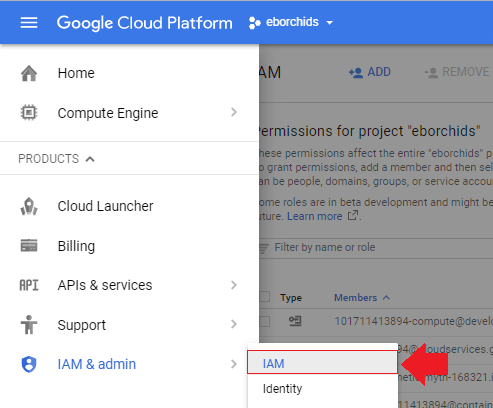The height and width of the screenshot is (408, 493).
Task: Focus the Filter by name or role field
Action: click(x=376, y=248)
